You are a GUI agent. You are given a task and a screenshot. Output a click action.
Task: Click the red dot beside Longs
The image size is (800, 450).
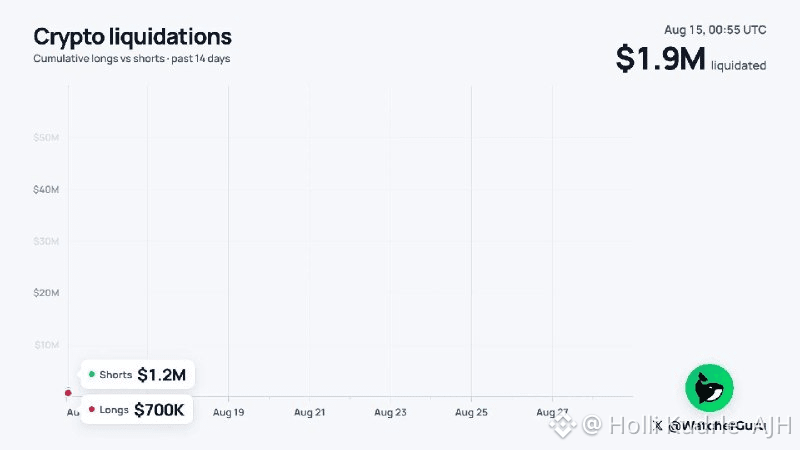point(92,409)
